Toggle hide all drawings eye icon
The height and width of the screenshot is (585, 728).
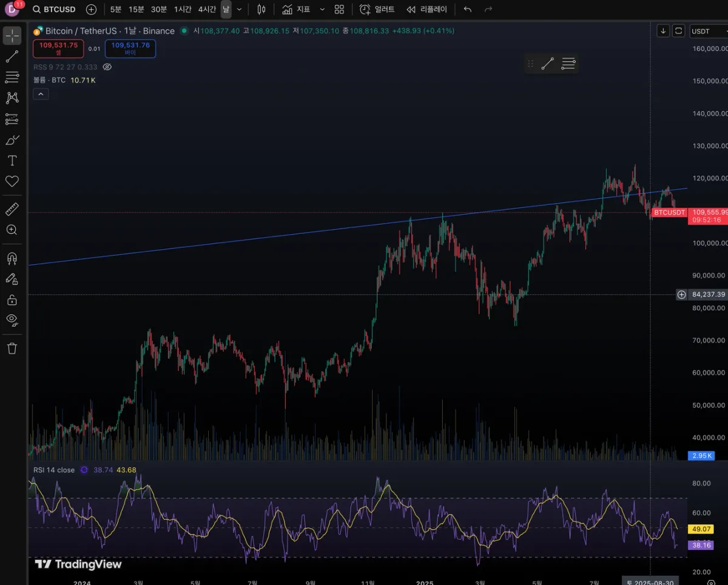coord(12,319)
